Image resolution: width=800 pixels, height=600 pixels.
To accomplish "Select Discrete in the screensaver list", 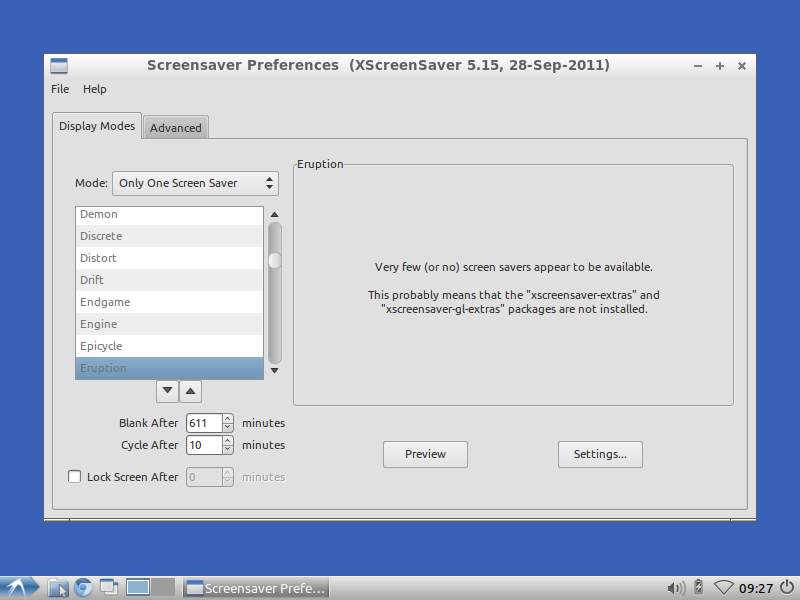I will 169,236.
